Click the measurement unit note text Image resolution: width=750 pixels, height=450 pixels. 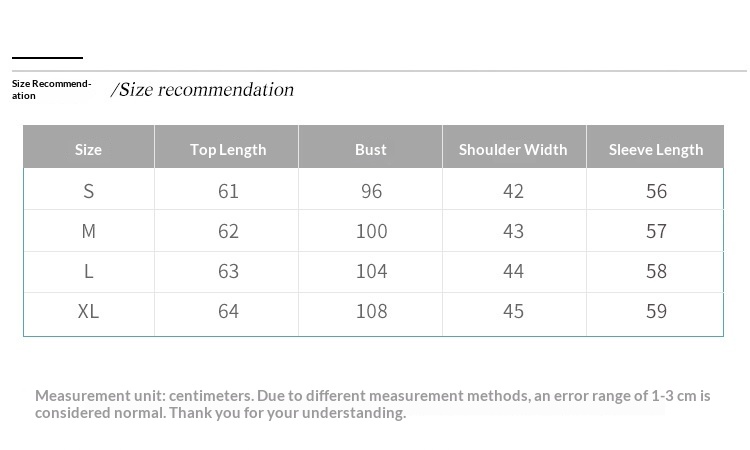[372, 404]
